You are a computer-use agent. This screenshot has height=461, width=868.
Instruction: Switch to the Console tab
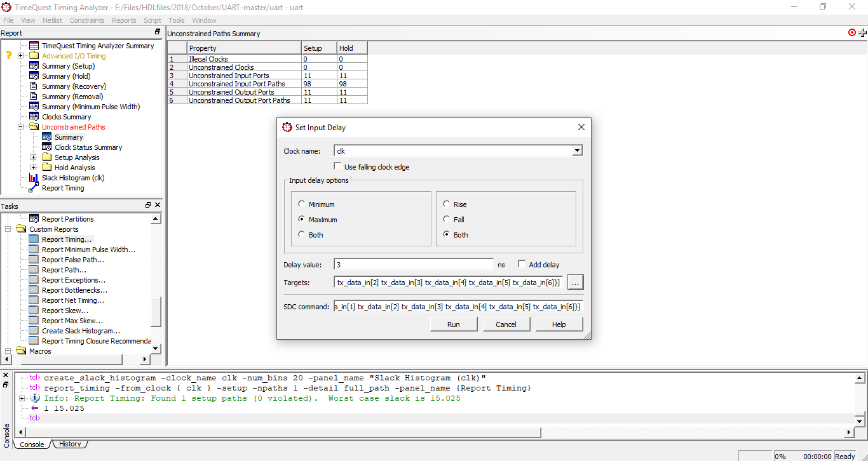(32, 444)
